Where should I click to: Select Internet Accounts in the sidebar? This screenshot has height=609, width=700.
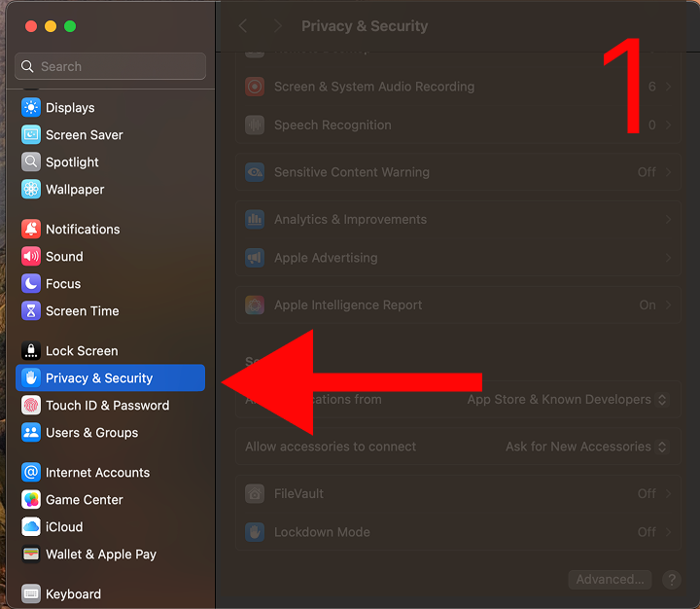110,472
